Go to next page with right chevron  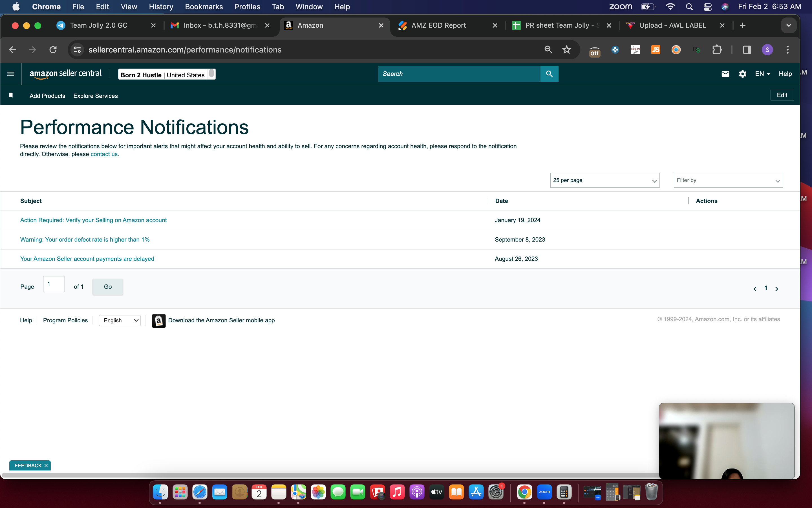coord(776,289)
